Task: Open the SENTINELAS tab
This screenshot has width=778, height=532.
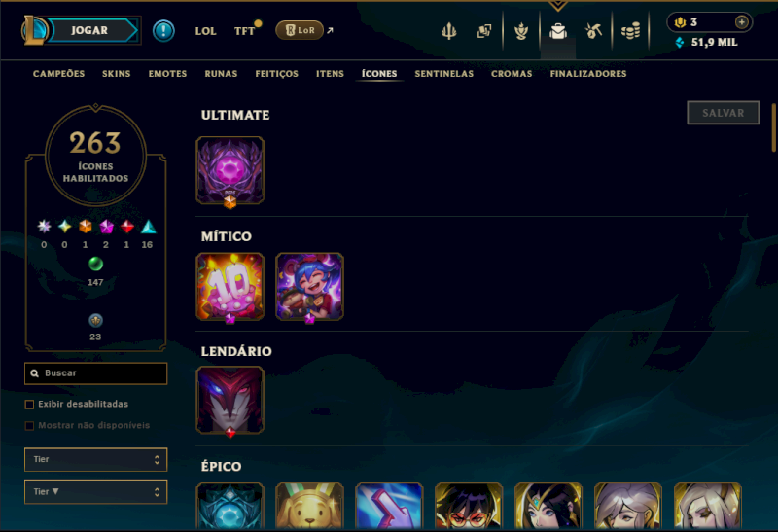Action: [x=444, y=74]
